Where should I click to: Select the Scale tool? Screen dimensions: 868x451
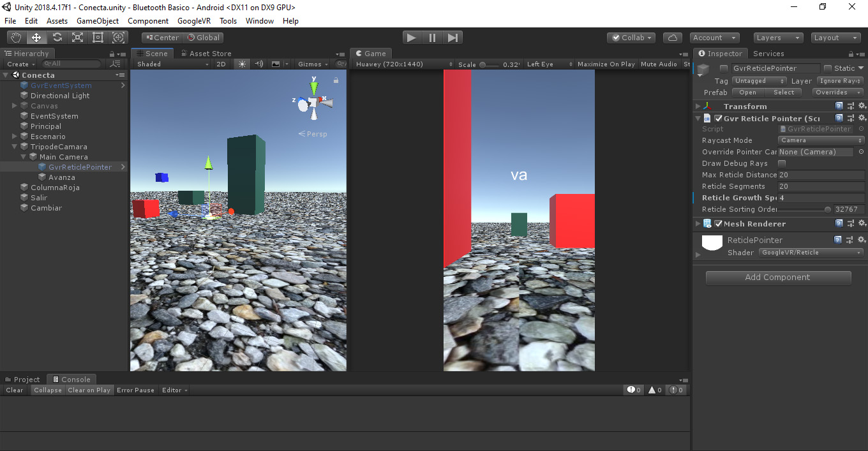[x=78, y=38]
